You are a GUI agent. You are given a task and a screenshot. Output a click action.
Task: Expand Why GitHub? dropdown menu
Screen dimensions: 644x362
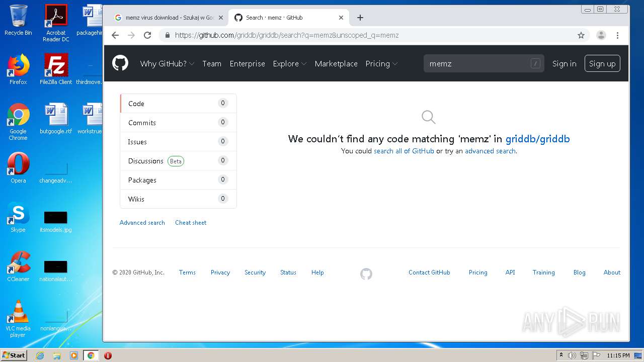pyautogui.click(x=167, y=63)
